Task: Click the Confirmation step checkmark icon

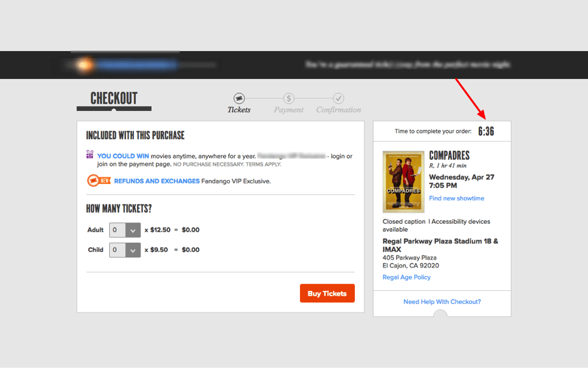Action: [338, 99]
